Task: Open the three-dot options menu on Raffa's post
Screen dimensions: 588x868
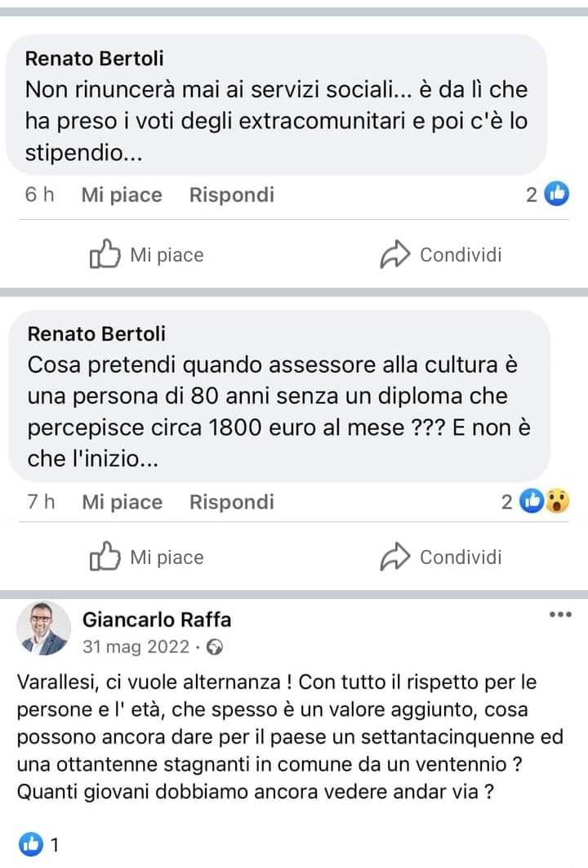Action: [x=560, y=615]
